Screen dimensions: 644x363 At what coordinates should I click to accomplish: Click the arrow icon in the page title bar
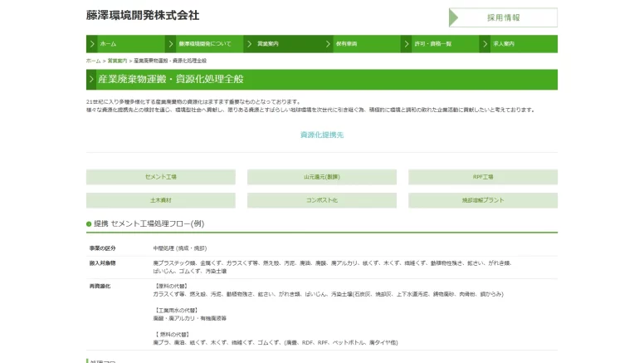click(91, 80)
